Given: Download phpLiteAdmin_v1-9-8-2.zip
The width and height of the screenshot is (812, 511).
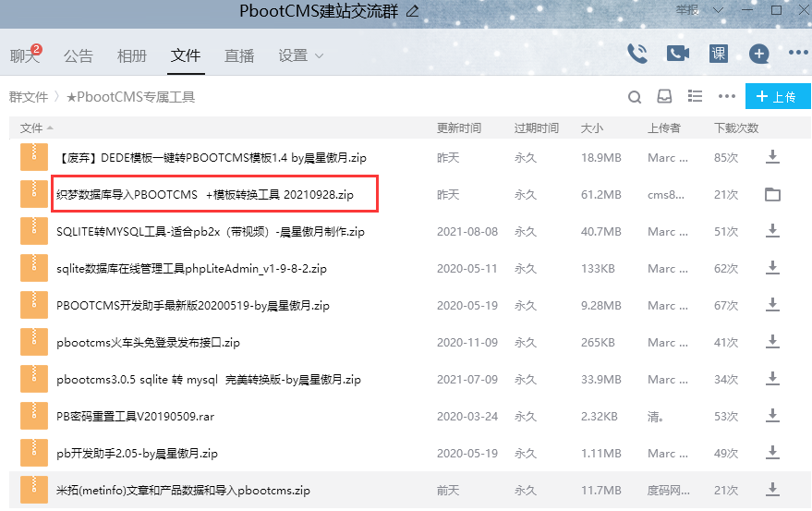Looking at the screenshot, I should point(772,268).
